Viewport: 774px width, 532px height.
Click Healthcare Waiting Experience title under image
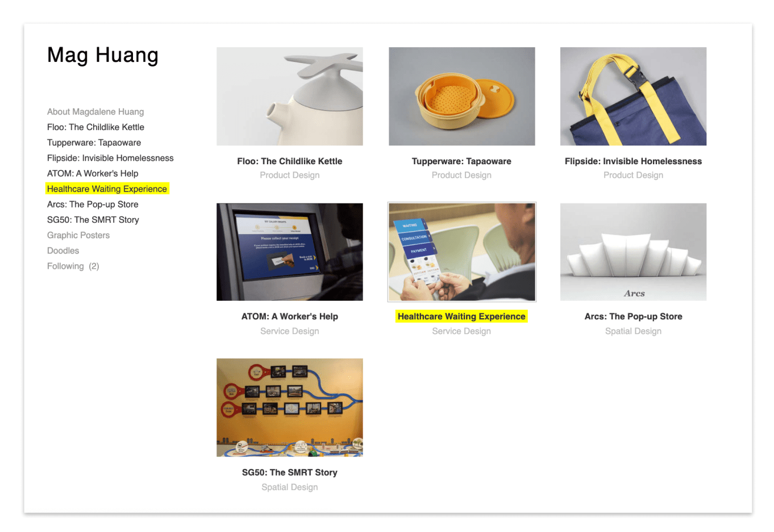[x=461, y=316]
